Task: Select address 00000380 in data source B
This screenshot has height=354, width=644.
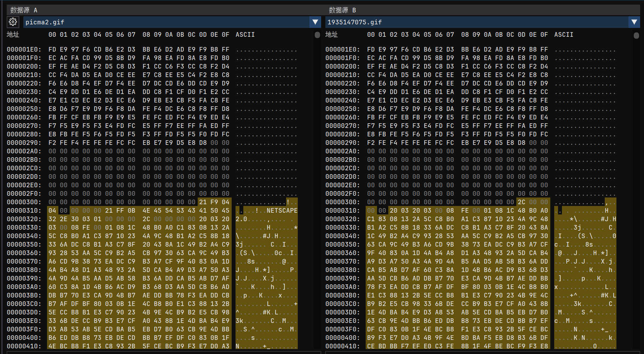Action: coord(343,270)
